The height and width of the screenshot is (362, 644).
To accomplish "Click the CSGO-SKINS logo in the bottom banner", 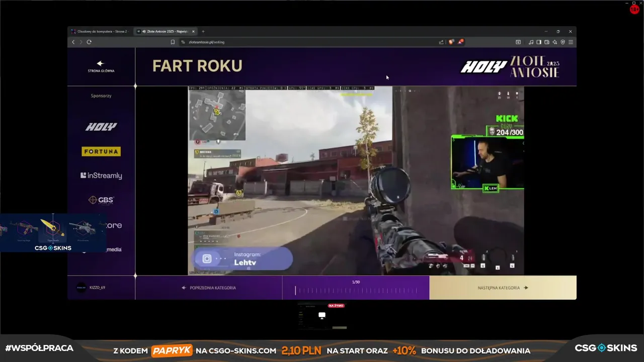I will point(606,348).
